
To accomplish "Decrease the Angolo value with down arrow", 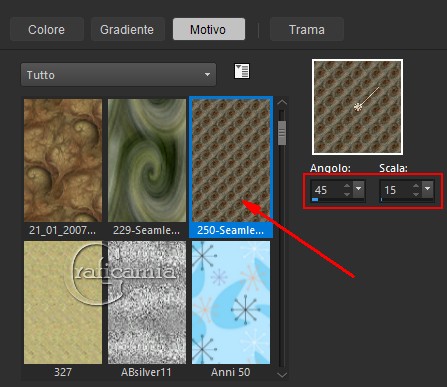I will (347, 194).
